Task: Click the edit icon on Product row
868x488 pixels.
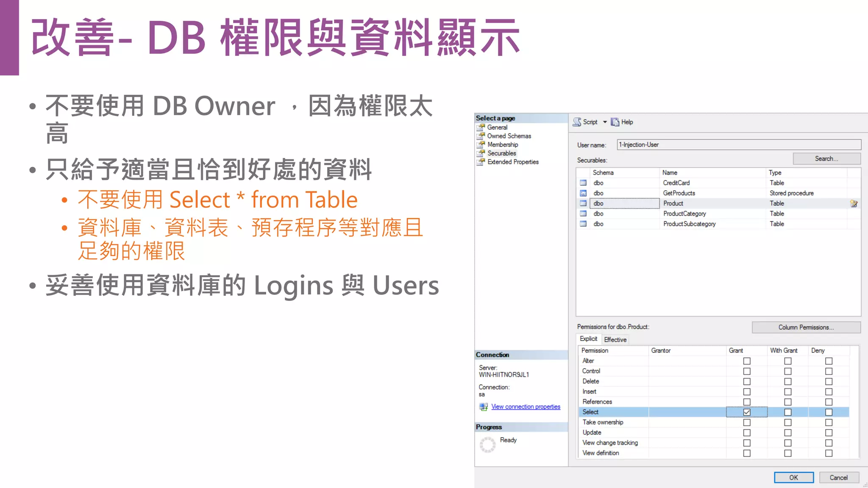Action: coord(854,204)
